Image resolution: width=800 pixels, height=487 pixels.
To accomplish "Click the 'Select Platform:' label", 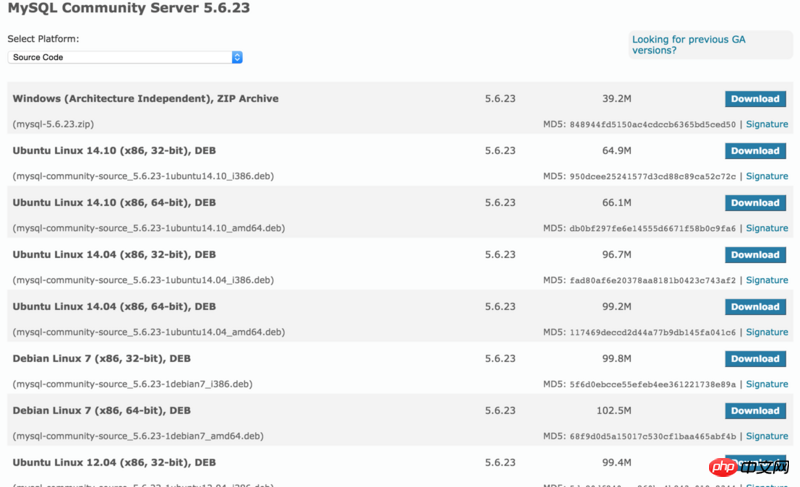I will coord(43,39).
